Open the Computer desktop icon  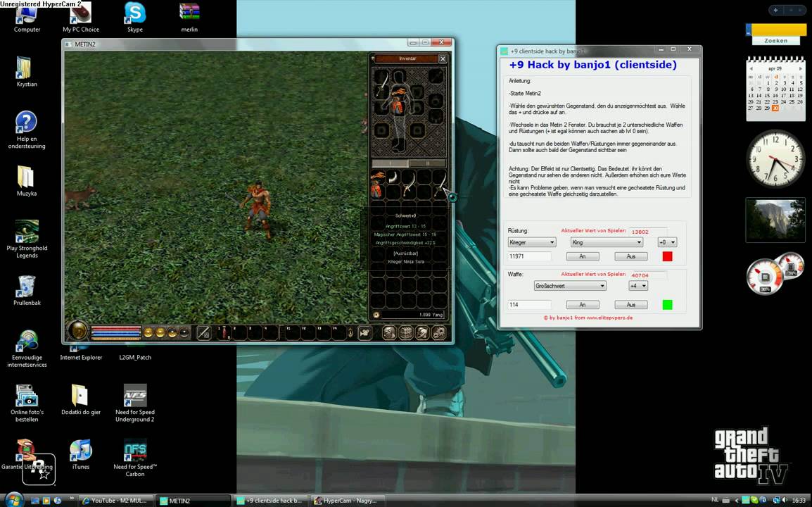coord(27,18)
